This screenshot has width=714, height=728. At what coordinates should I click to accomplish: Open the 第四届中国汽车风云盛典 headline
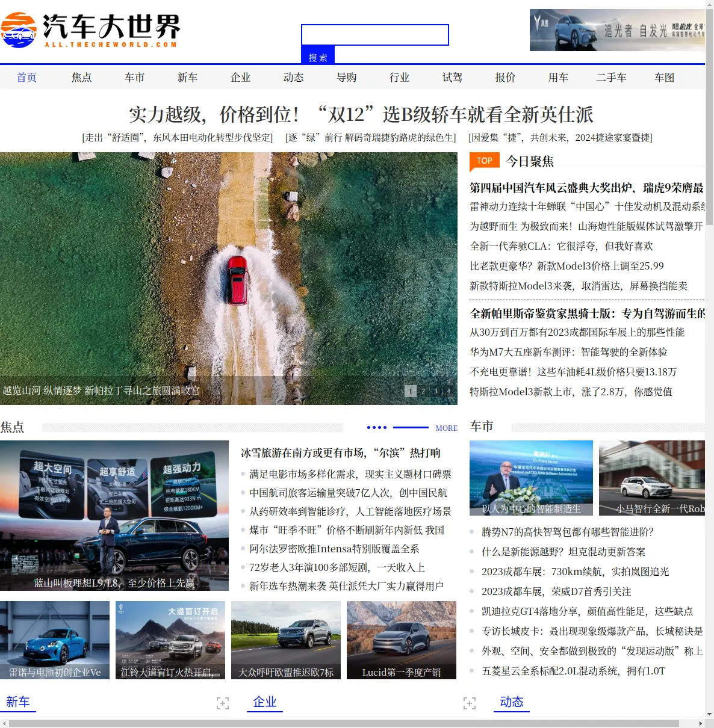click(x=587, y=188)
